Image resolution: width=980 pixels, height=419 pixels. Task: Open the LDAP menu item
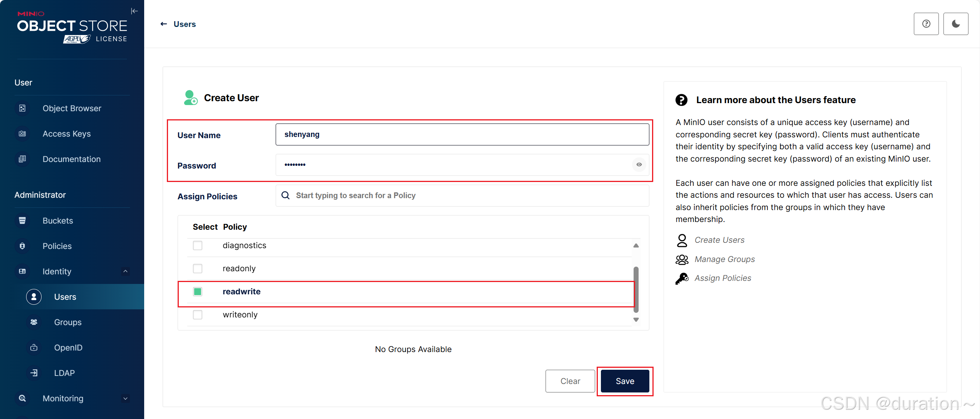tap(64, 373)
